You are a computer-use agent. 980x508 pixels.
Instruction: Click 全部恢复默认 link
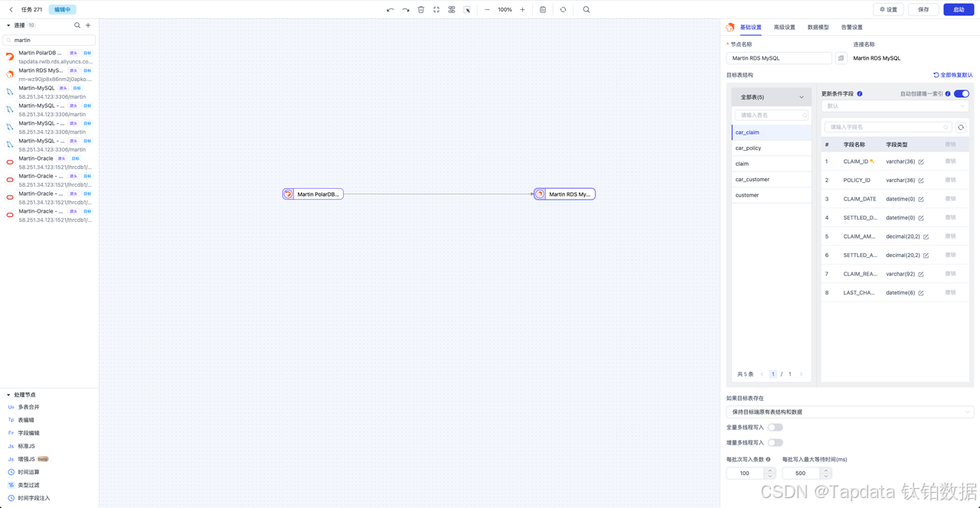coord(953,75)
